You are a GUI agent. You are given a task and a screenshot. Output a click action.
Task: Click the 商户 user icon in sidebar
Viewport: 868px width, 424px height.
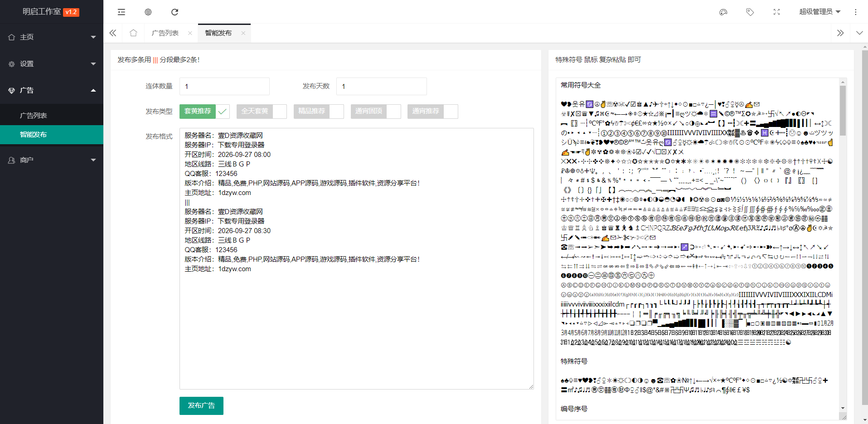tap(12, 160)
